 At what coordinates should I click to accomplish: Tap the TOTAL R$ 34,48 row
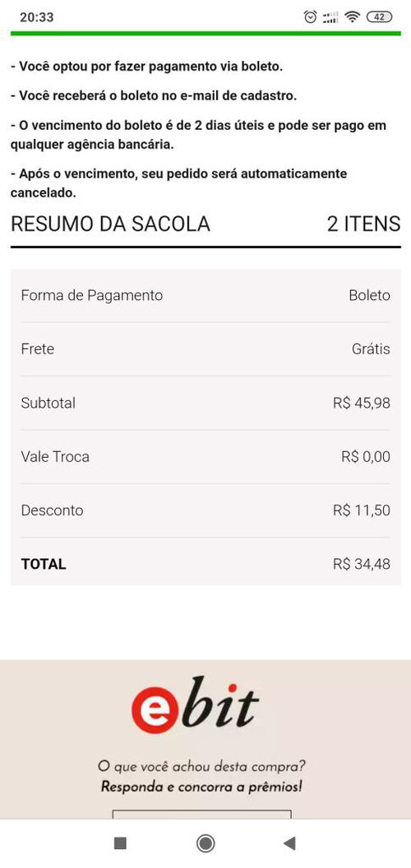coord(205,564)
